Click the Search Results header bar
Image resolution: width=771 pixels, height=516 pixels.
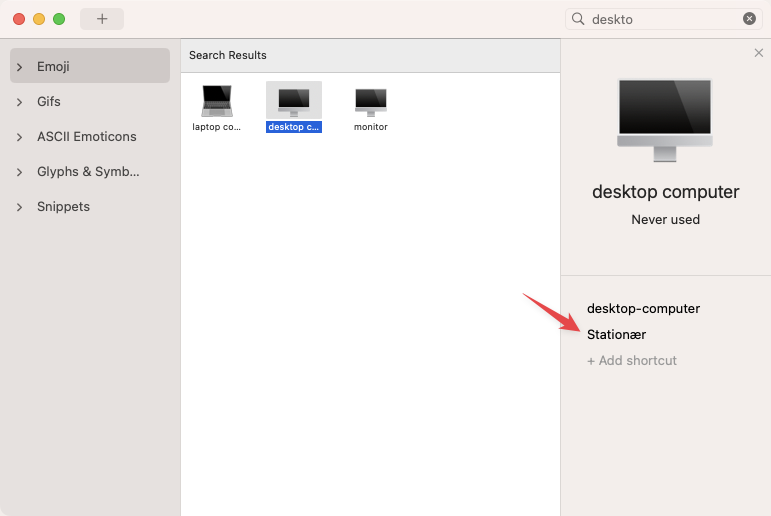pyautogui.click(x=370, y=55)
